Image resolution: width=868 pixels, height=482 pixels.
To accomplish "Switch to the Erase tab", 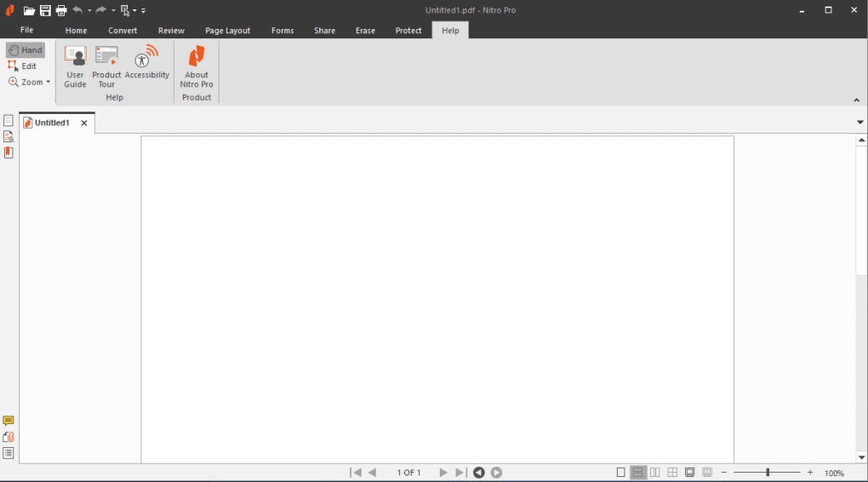I will coord(365,31).
